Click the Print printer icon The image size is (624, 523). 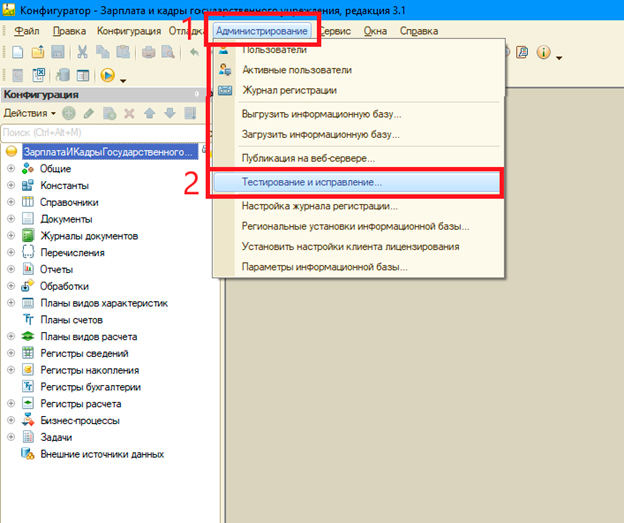pyautogui.click(x=148, y=52)
